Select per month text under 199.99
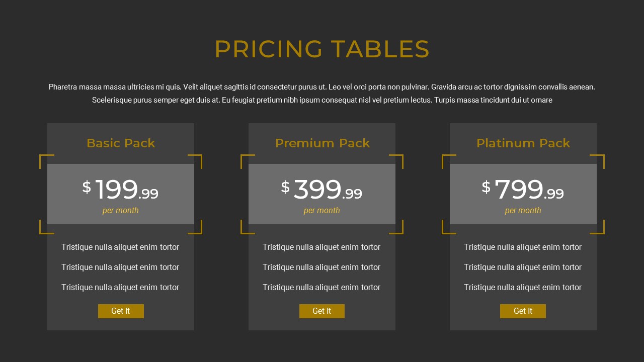This screenshot has height=362, width=644. (121, 211)
